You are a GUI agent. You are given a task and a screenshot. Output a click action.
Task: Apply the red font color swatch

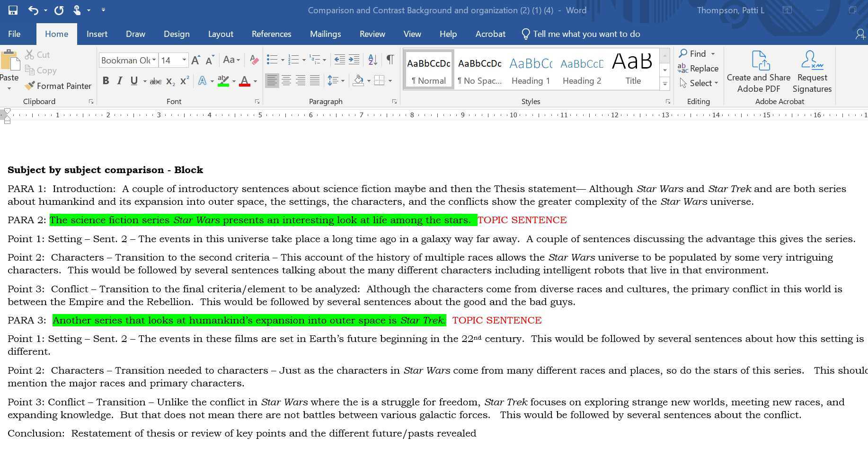[245, 81]
